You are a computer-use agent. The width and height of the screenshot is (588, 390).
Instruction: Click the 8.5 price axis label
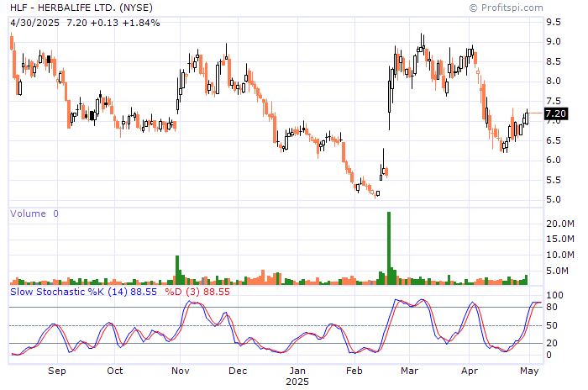554,61
